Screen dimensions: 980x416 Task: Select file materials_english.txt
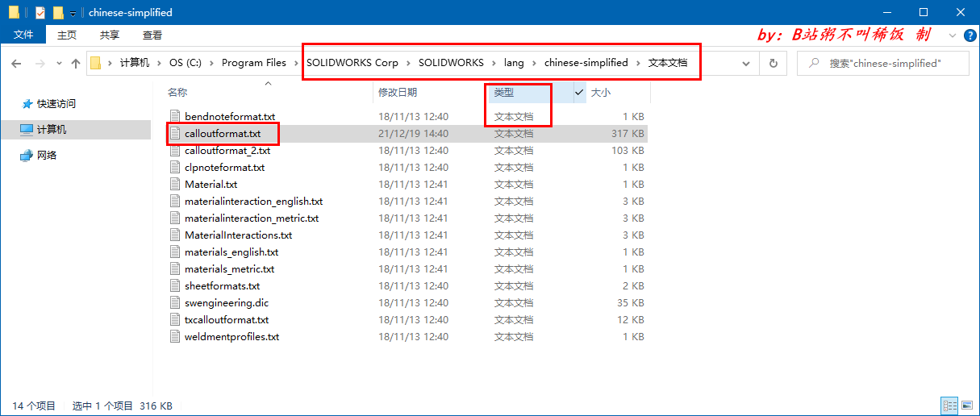(x=231, y=252)
